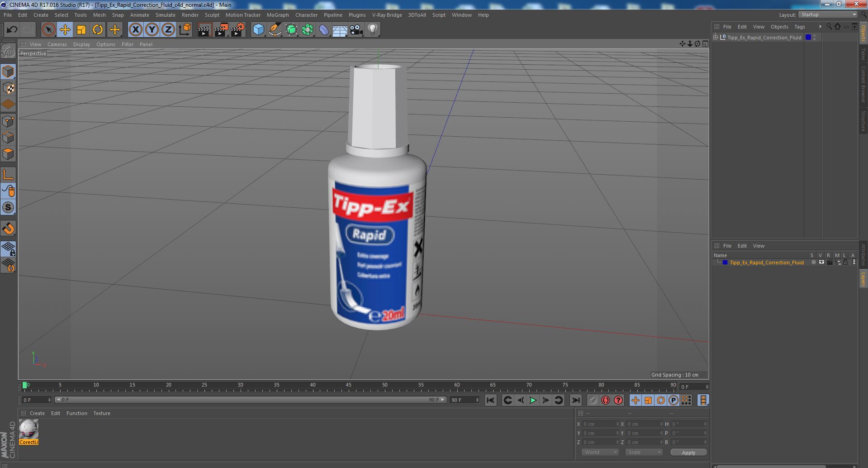Add a Camera object
The image size is (868, 468).
pyautogui.click(x=356, y=30)
